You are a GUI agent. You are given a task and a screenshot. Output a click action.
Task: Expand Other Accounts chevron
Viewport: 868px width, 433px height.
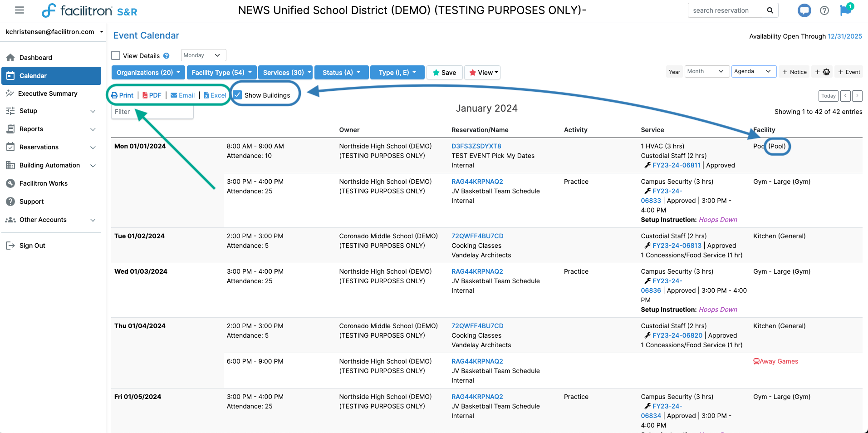coord(93,220)
